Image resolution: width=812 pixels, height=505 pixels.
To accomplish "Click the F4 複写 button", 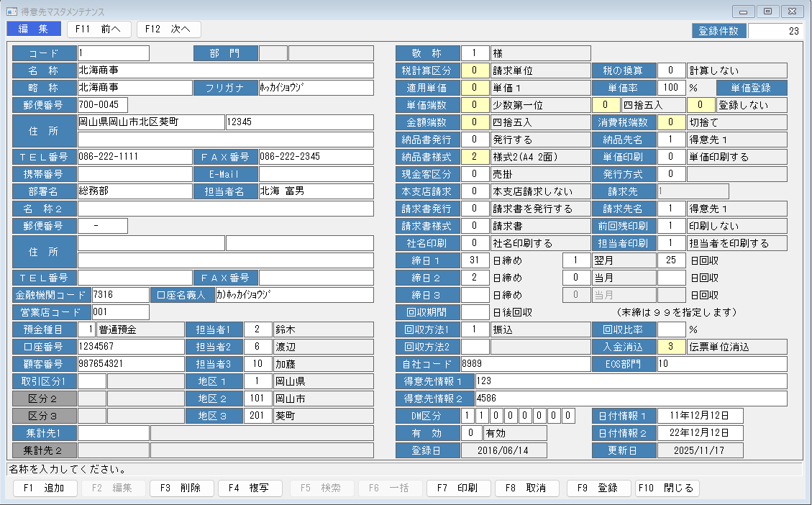I will (x=249, y=488).
